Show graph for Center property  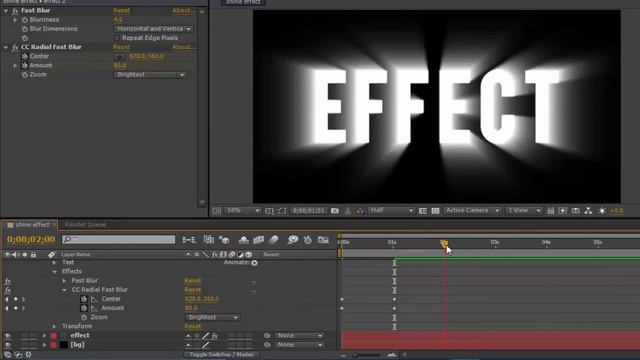point(94,299)
